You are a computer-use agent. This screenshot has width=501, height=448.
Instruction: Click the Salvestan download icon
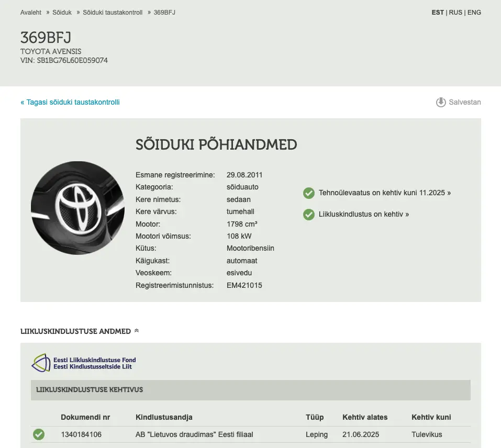tap(441, 102)
